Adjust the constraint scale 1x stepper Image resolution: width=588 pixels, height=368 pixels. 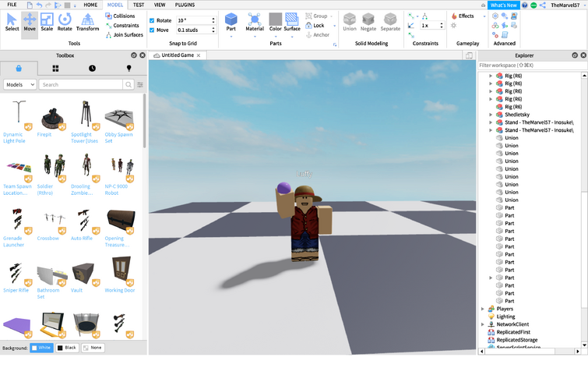(x=442, y=26)
